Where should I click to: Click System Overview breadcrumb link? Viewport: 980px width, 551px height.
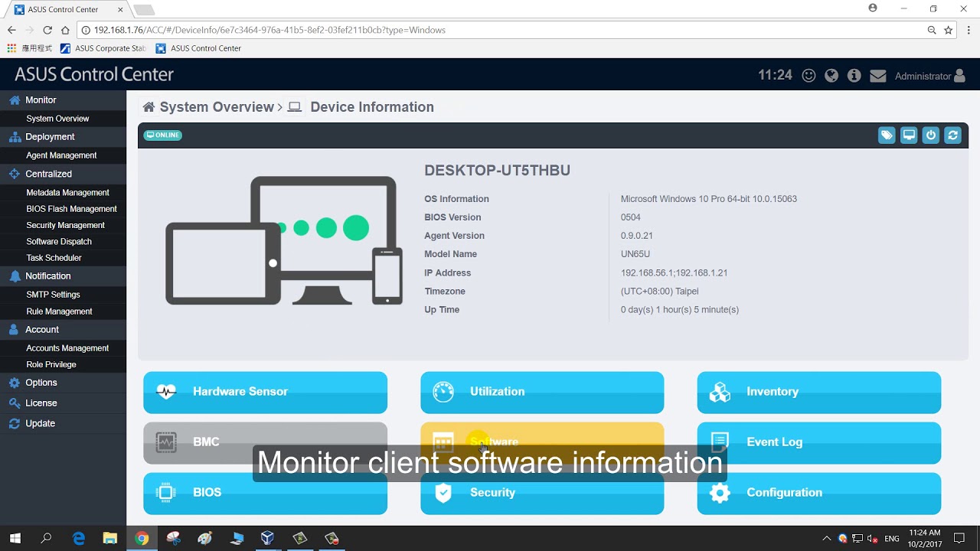pyautogui.click(x=217, y=107)
